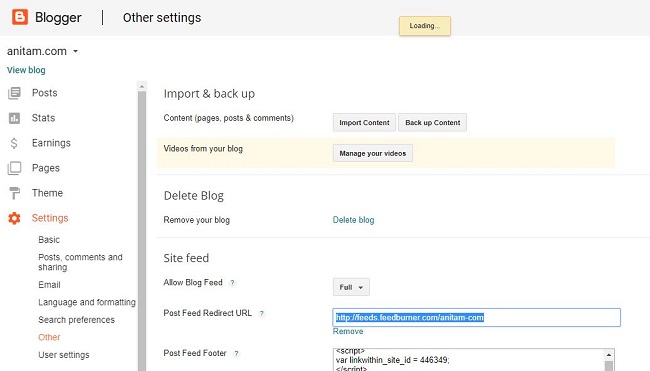
Task: Click the Theme paint roller icon
Action: click(x=14, y=193)
